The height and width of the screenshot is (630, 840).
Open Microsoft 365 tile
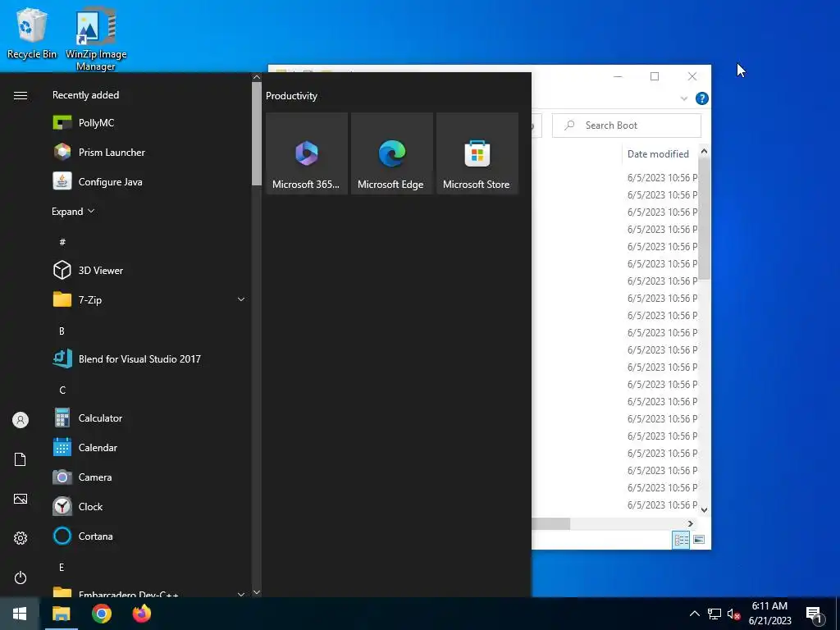(x=307, y=153)
